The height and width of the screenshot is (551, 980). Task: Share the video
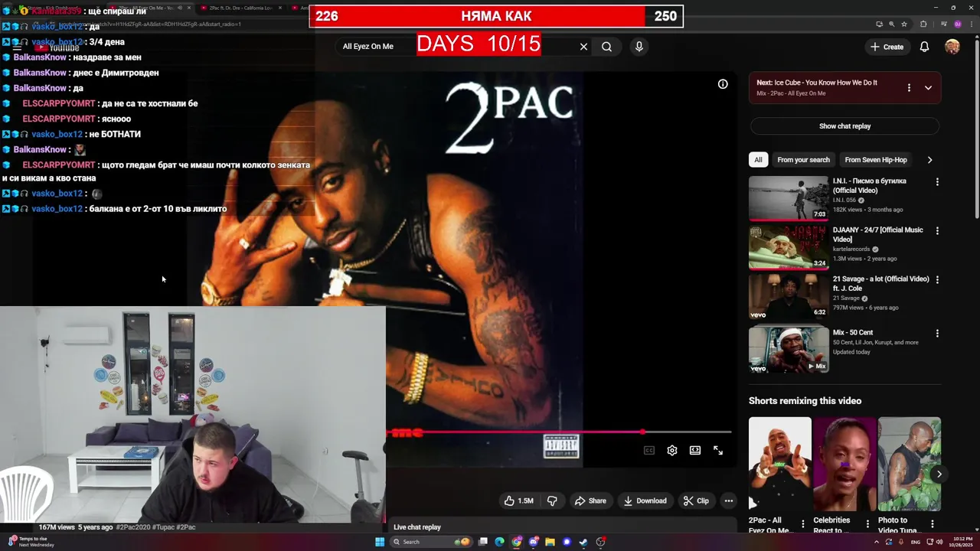(590, 500)
